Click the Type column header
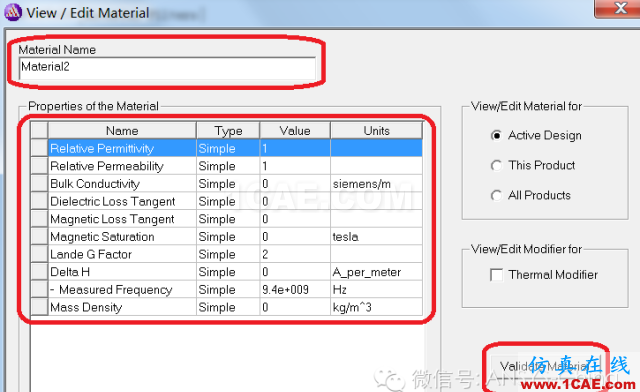The height and width of the screenshot is (392, 640). (x=228, y=131)
